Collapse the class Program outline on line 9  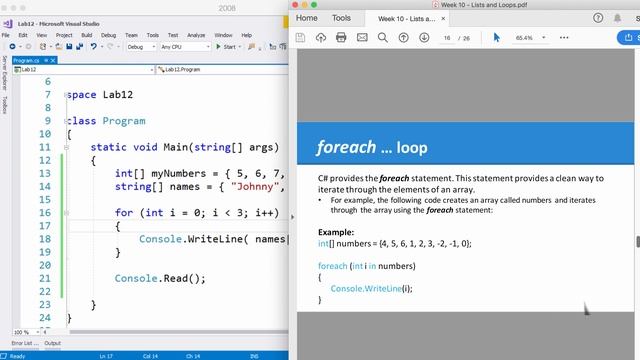pos(66,121)
